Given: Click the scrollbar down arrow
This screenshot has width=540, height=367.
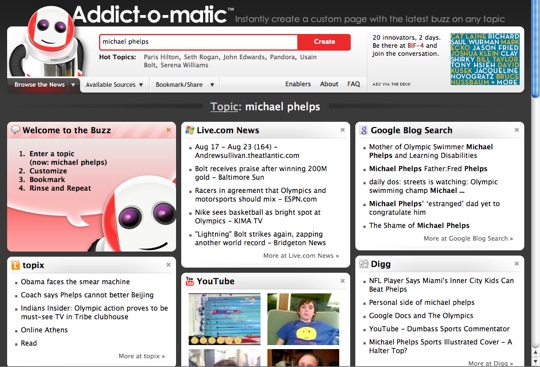Looking at the screenshot, I should pyautogui.click(x=536, y=360).
